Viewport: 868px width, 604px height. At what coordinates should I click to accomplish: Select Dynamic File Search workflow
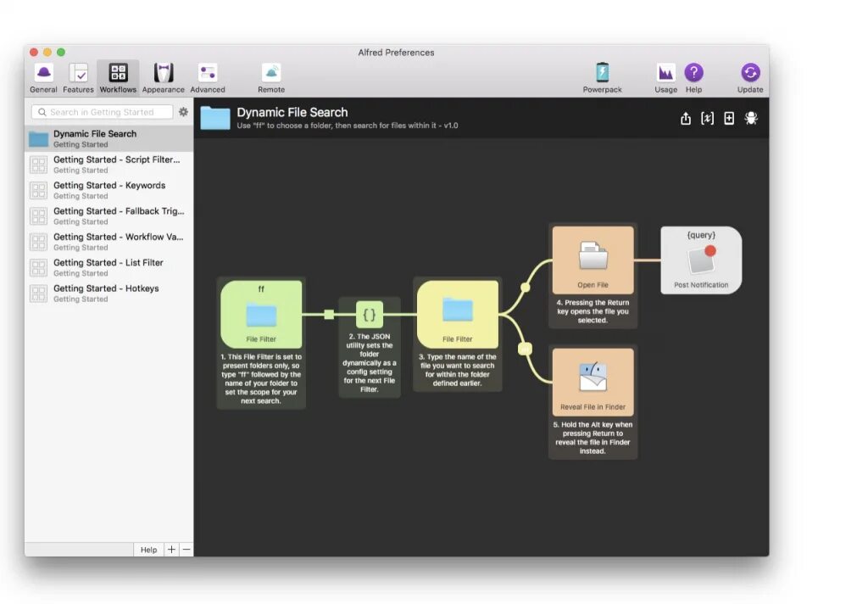coord(109,138)
